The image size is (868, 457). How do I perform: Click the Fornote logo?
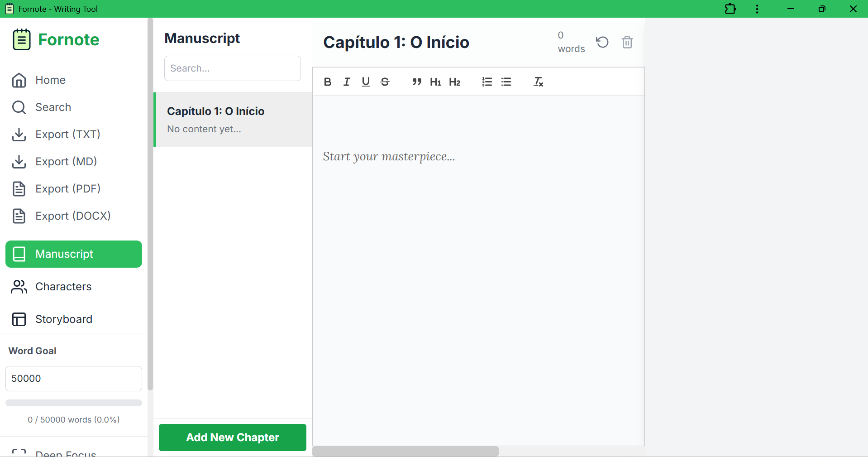[56, 40]
